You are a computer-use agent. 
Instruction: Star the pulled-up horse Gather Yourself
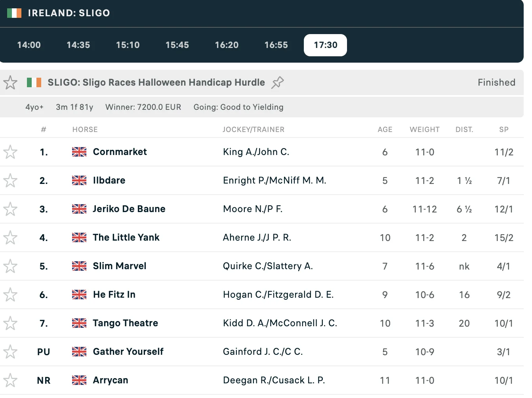[x=10, y=352]
